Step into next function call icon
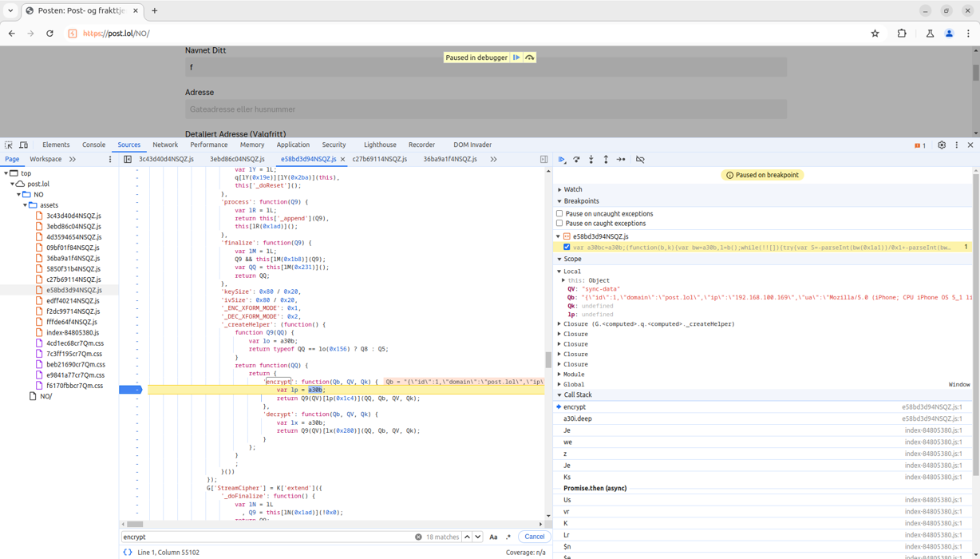 591,160
